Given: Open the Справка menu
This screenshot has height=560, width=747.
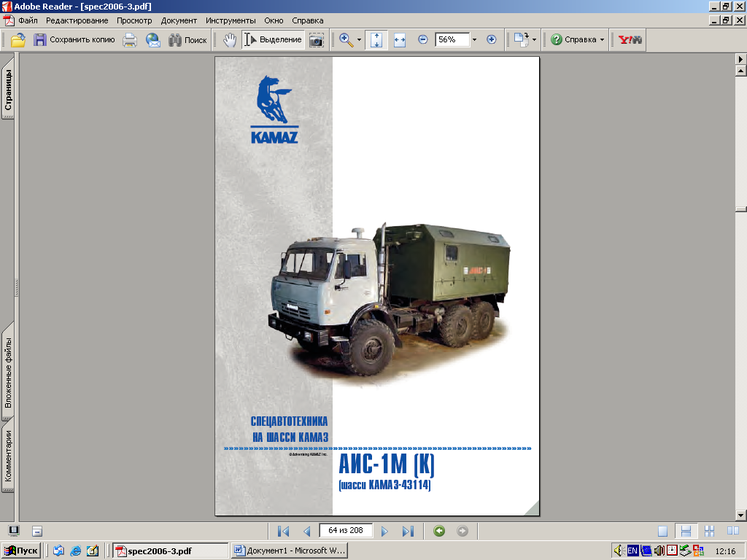Looking at the screenshot, I should (x=308, y=20).
